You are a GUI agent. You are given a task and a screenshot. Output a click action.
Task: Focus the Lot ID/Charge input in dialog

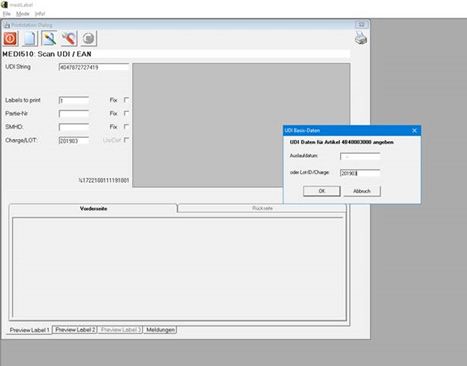point(360,173)
